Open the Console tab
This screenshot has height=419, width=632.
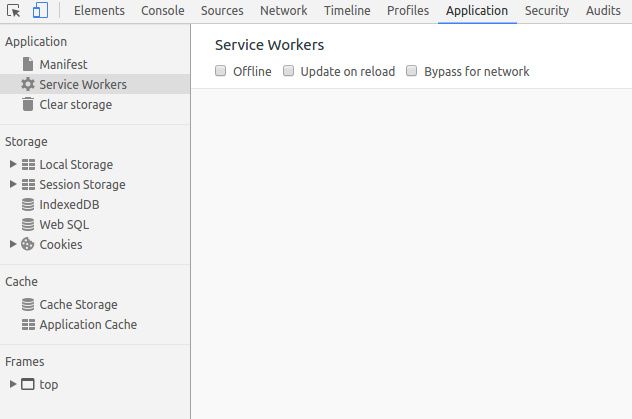coord(162,11)
